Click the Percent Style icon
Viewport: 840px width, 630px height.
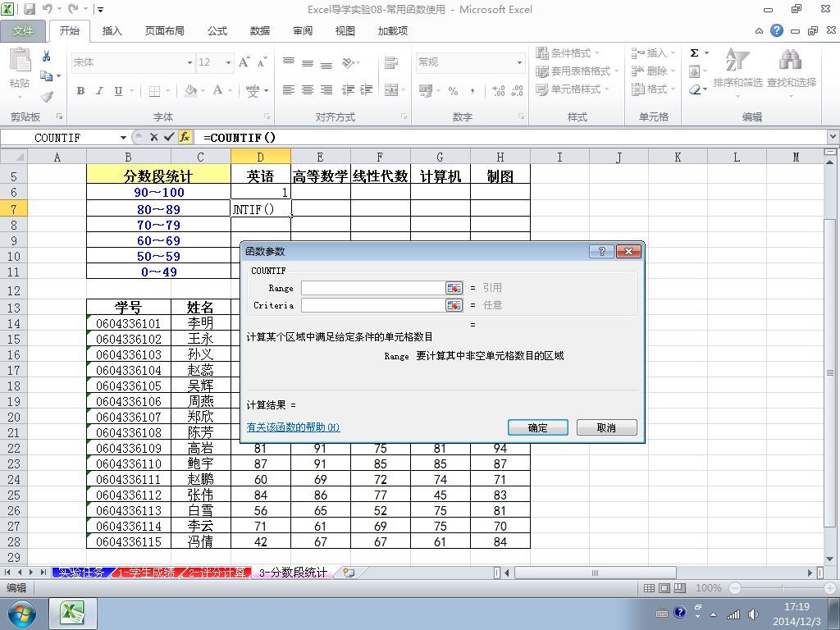453,90
